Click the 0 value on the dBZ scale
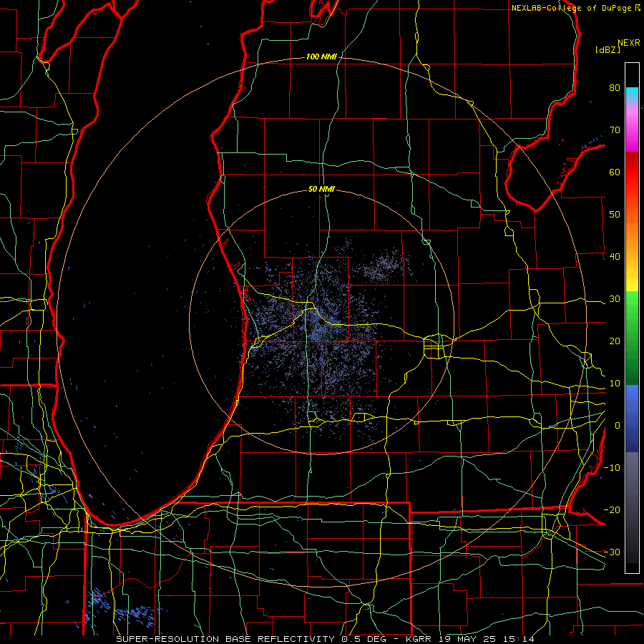 click(618, 426)
